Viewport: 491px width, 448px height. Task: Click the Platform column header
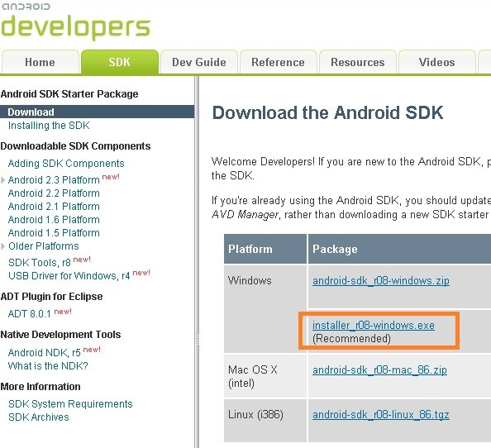coord(265,249)
